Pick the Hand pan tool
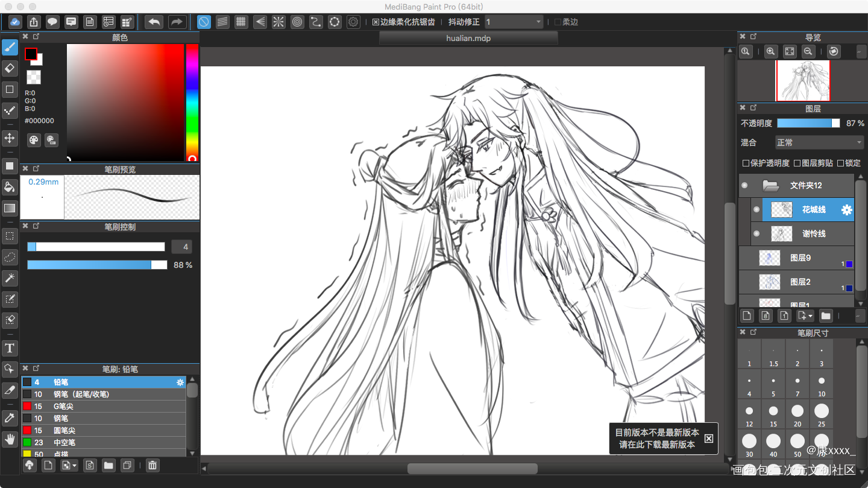The image size is (868, 488). [x=10, y=439]
